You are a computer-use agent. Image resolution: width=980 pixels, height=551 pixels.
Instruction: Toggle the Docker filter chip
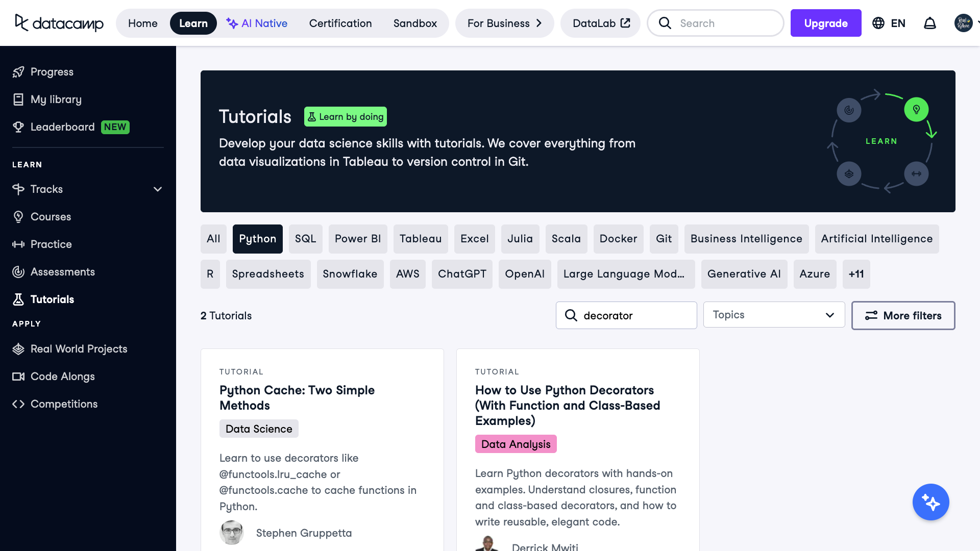point(618,239)
